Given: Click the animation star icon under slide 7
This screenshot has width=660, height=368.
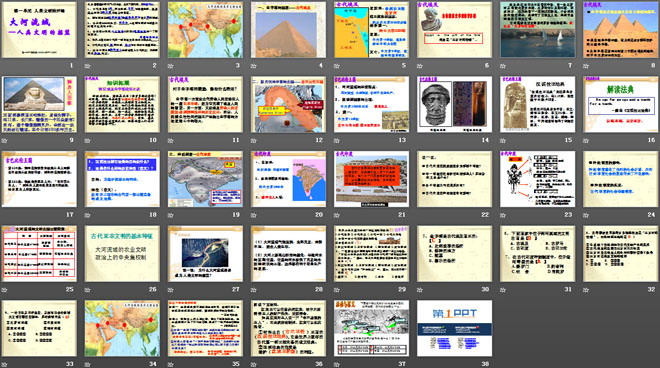Looking at the screenshot, I should point(503,66).
